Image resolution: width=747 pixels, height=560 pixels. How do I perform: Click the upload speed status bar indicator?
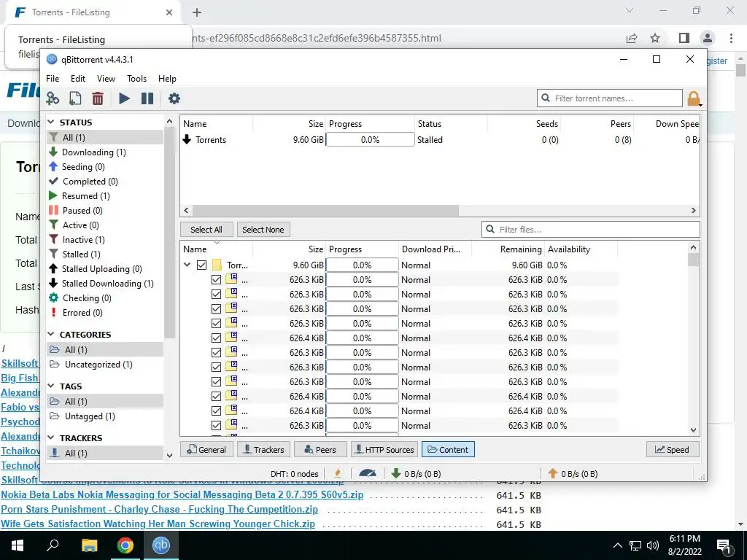(573, 474)
